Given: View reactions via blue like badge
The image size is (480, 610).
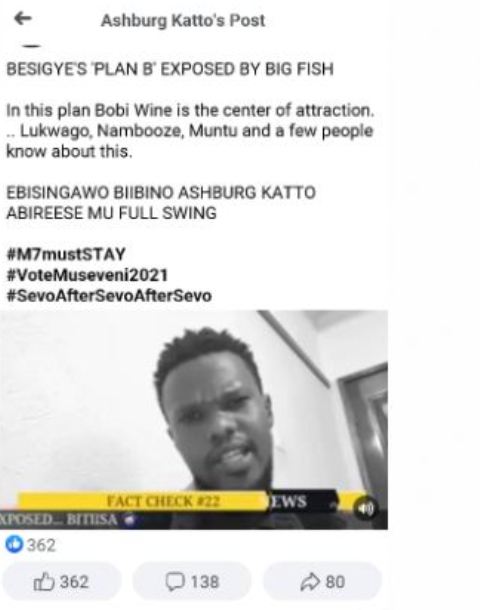Looking at the screenshot, I should click(15, 545).
